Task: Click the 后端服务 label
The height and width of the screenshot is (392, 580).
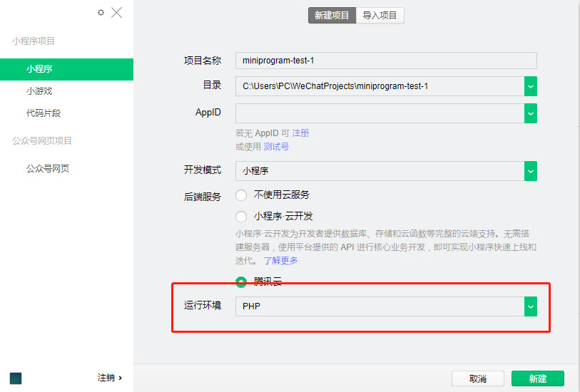Action: coord(203,197)
